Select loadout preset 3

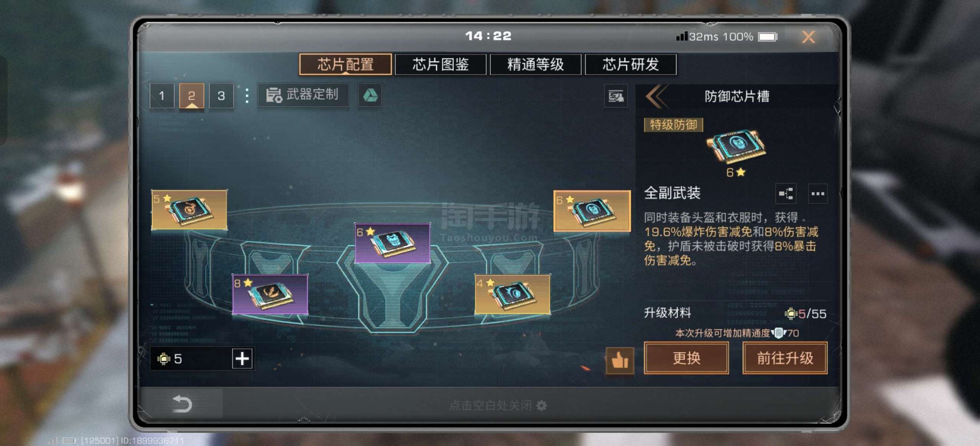point(221,95)
